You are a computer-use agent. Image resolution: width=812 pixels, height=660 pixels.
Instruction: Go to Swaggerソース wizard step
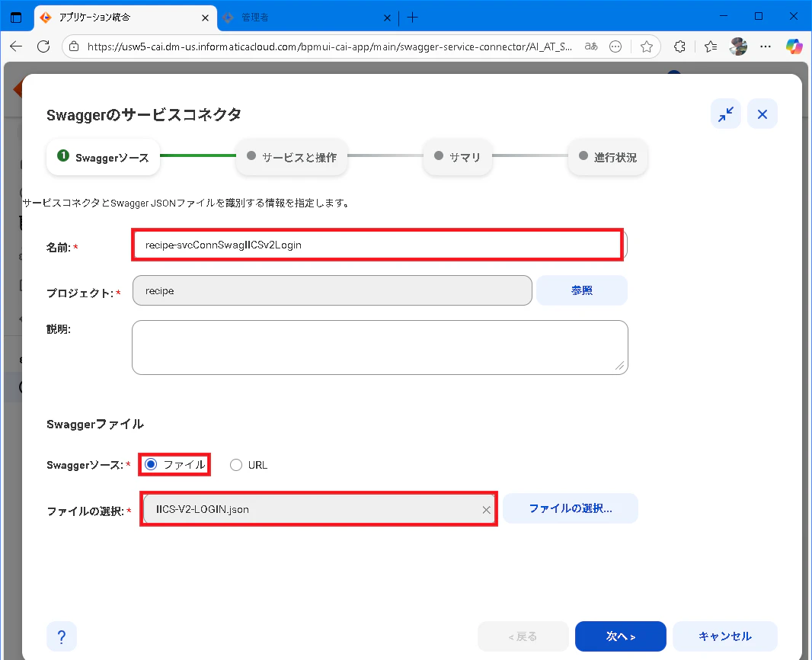(x=103, y=157)
